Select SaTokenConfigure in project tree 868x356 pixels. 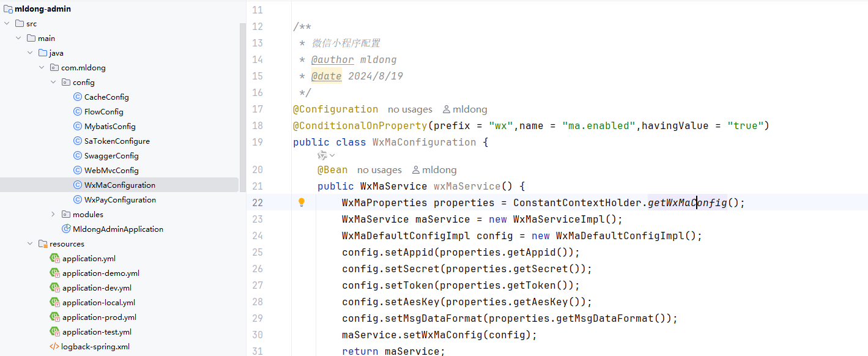point(117,141)
